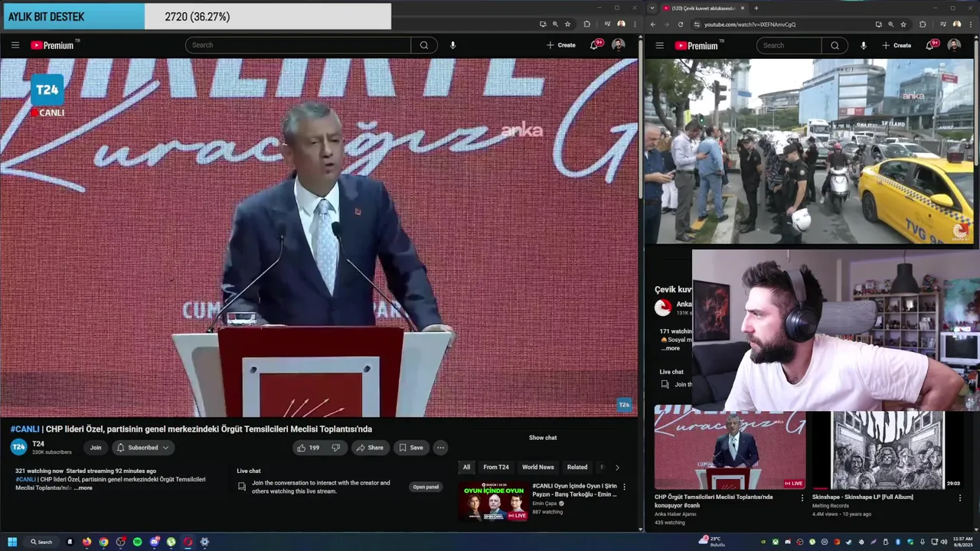Click the right YouTube search input field
980x551 pixels.
789,46
